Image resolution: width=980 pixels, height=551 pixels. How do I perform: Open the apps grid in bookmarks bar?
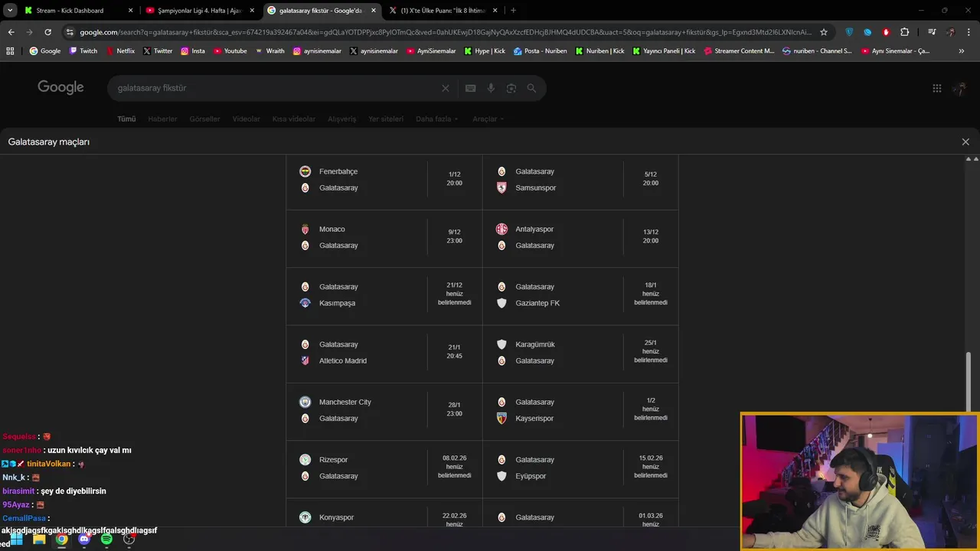pyautogui.click(x=10, y=51)
